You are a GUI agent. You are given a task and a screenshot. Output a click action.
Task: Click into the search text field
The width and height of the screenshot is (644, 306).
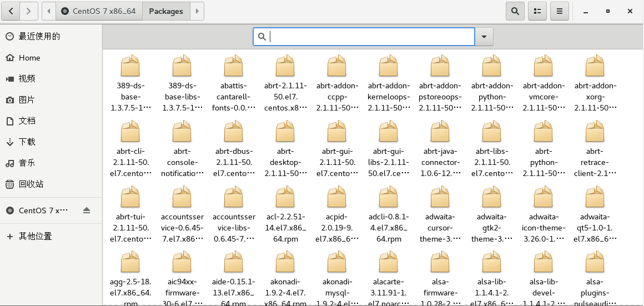364,37
